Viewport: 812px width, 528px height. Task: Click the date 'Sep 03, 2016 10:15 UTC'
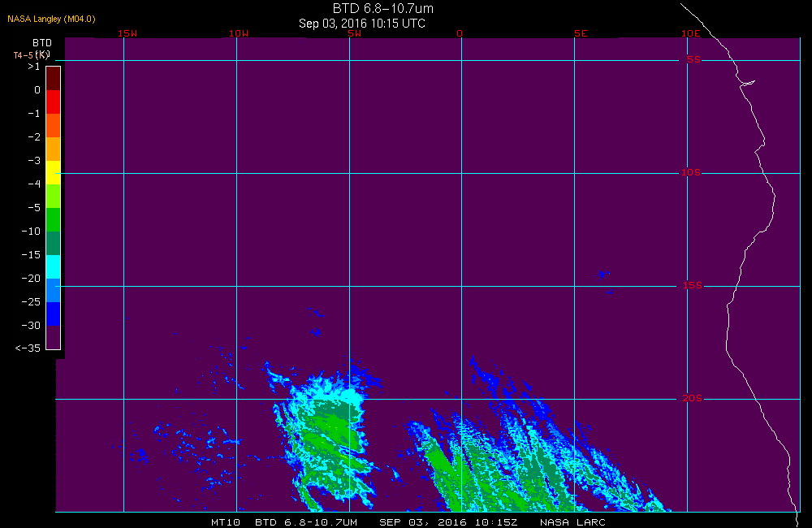coord(362,24)
